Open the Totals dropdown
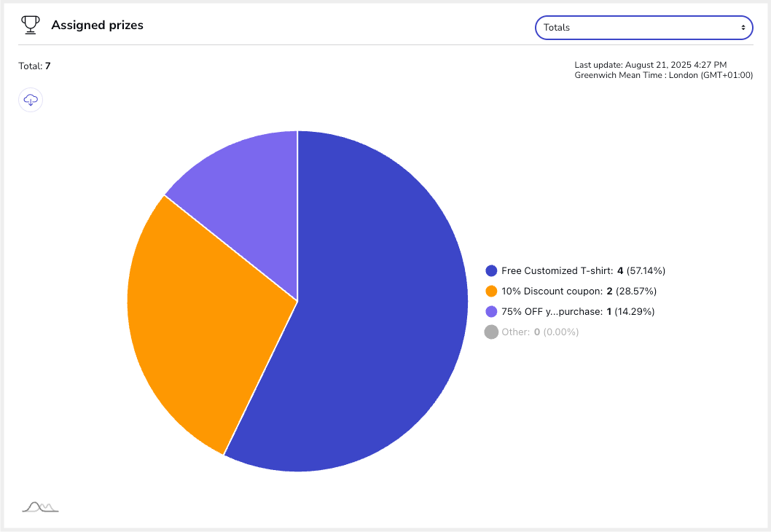The width and height of the screenshot is (771, 532). (643, 28)
